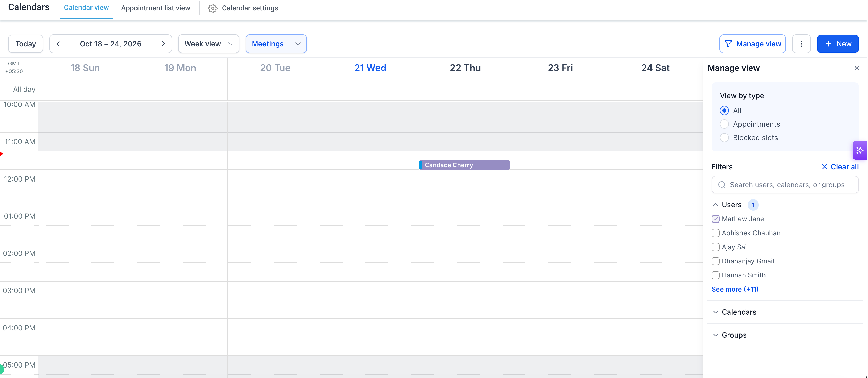Viewport: 868px width, 378px height.
Task: Click the 21 Wed column header
Action: coord(370,68)
